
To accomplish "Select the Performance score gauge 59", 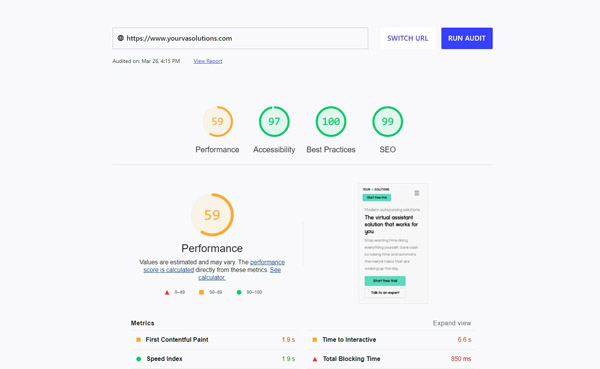I will [217, 121].
